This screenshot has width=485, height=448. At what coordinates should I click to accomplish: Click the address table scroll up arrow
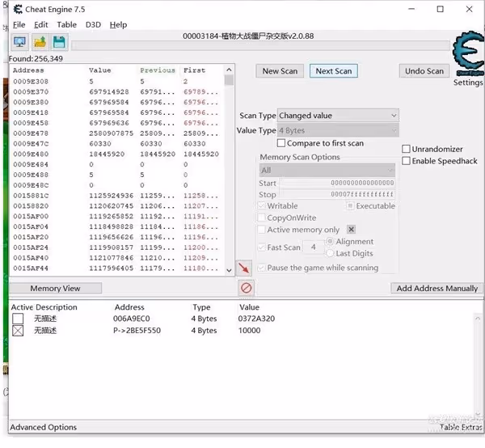point(478,319)
